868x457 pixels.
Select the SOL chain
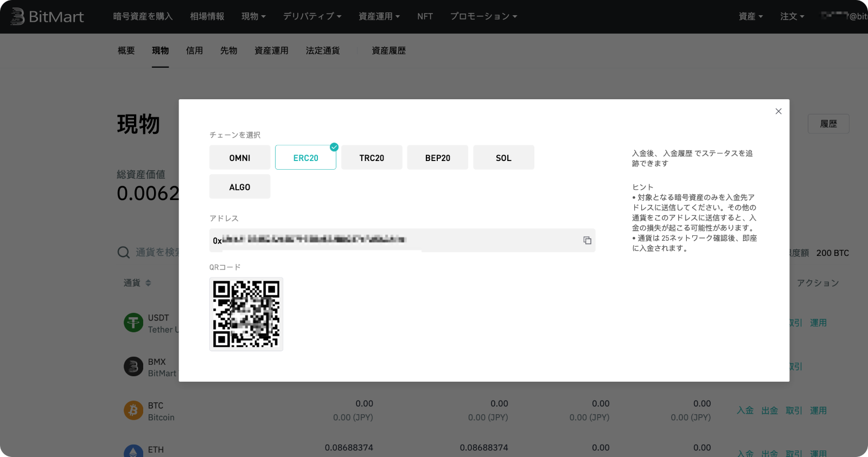[x=503, y=158]
